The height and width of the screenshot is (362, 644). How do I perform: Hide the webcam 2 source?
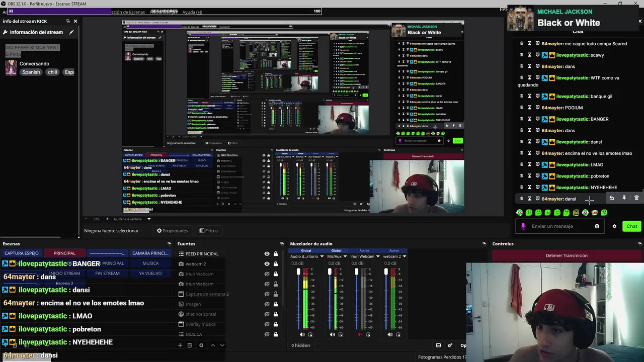267,264
